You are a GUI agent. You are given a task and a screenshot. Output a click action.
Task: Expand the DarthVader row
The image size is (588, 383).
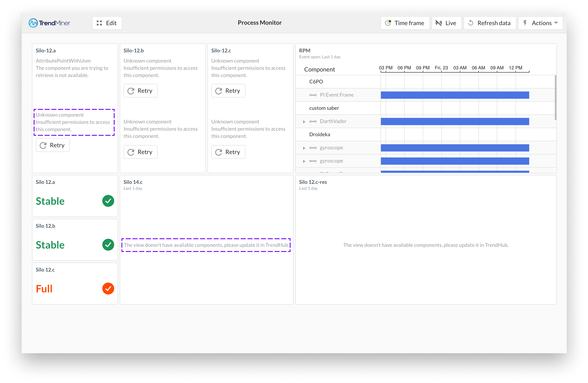[x=304, y=122]
